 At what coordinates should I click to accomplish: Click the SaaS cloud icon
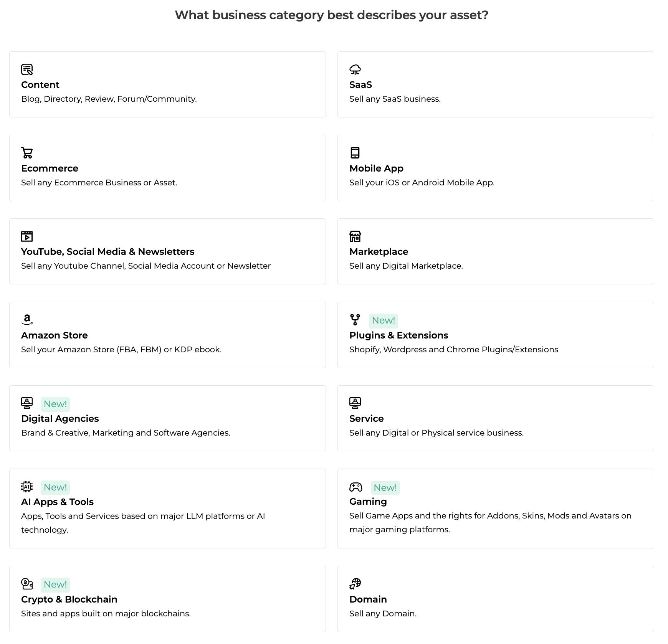coord(355,69)
